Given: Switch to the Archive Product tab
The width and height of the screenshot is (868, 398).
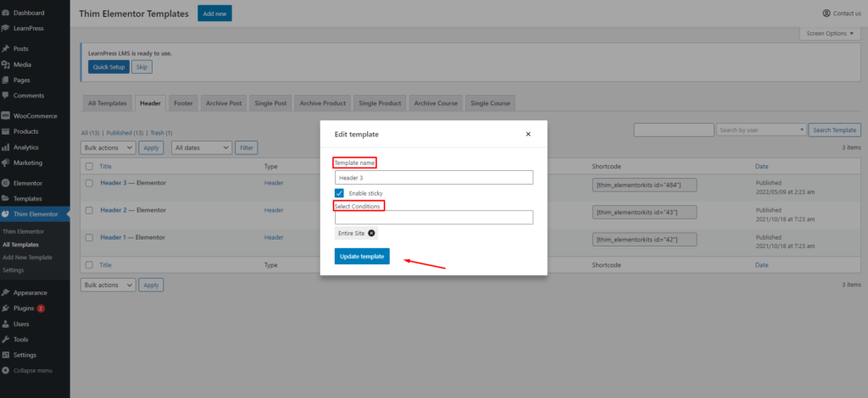Looking at the screenshot, I should click(323, 103).
